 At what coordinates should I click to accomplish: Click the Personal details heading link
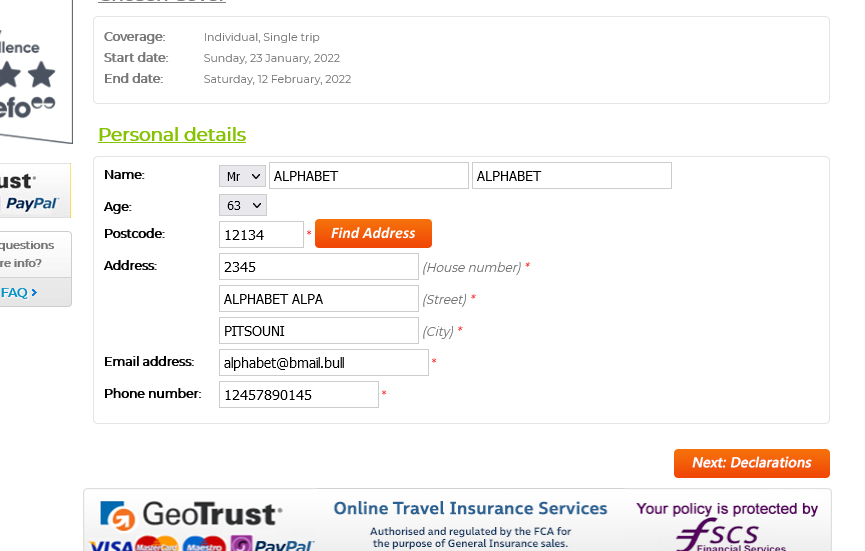tap(172, 135)
